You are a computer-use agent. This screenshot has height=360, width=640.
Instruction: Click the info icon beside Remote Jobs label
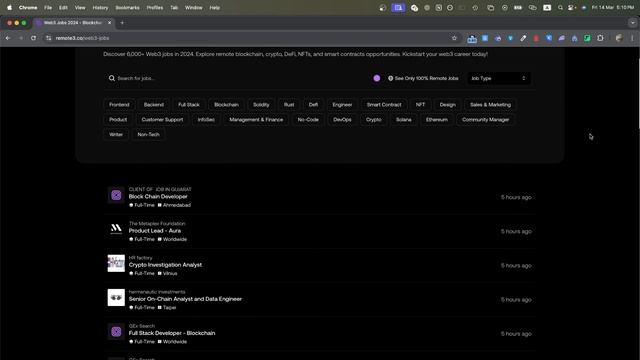[391, 78]
